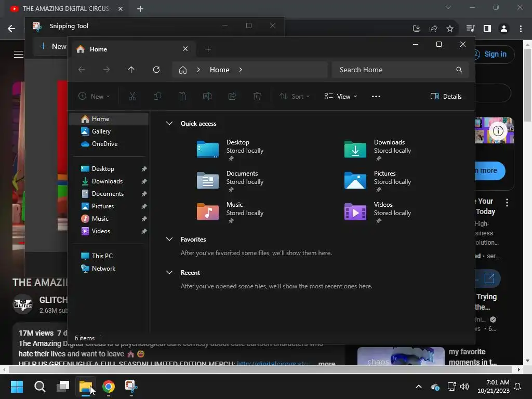Viewport: 532px width, 399px height.
Task: Open notifications bell in system tray
Action: point(518,387)
